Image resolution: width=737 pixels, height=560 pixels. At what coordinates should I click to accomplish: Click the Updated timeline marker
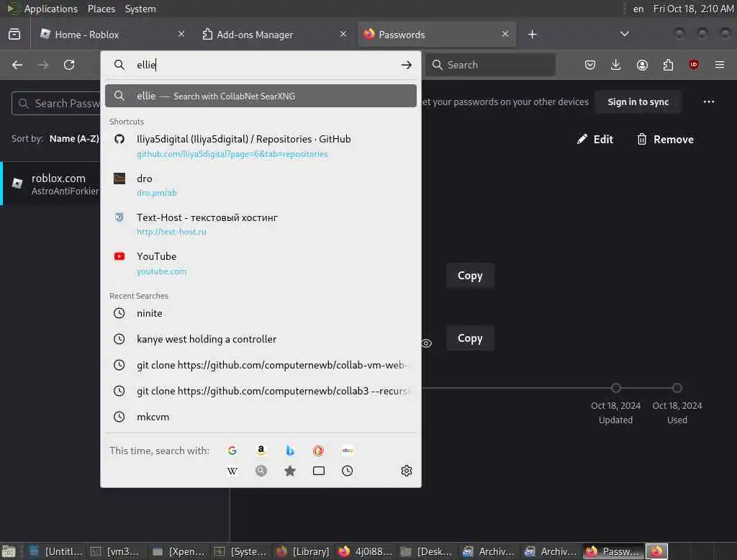(616, 388)
